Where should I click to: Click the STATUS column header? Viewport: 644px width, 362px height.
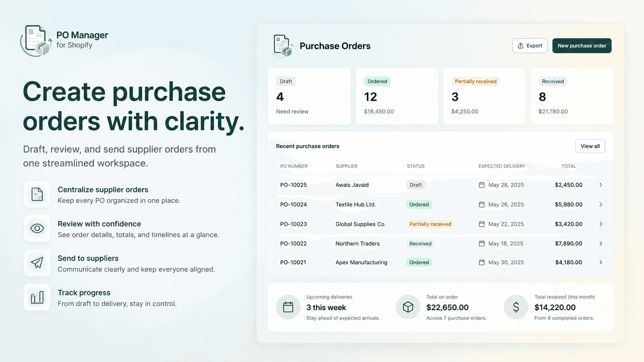(x=416, y=166)
